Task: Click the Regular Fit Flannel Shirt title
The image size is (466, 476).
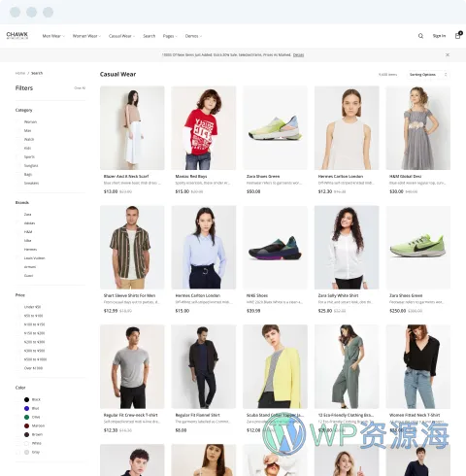Action: pos(197,415)
